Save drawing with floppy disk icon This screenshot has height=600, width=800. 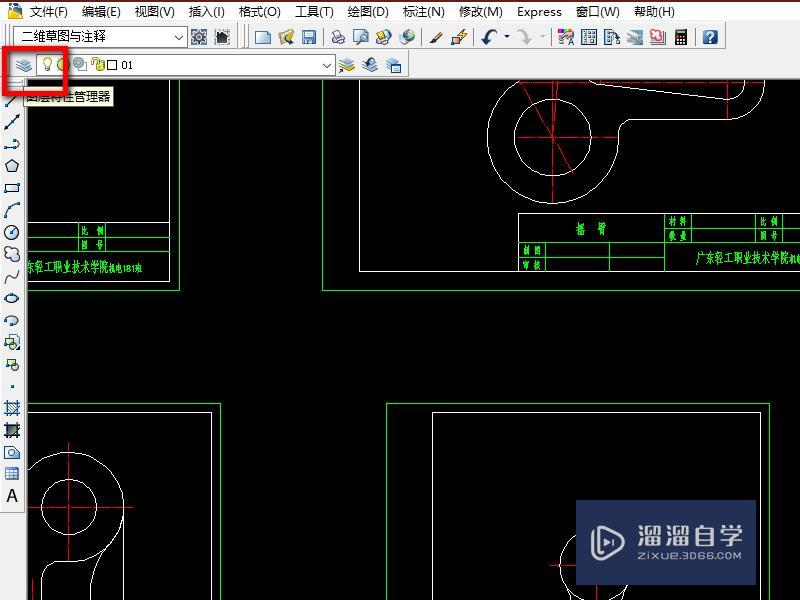pyautogui.click(x=309, y=37)
